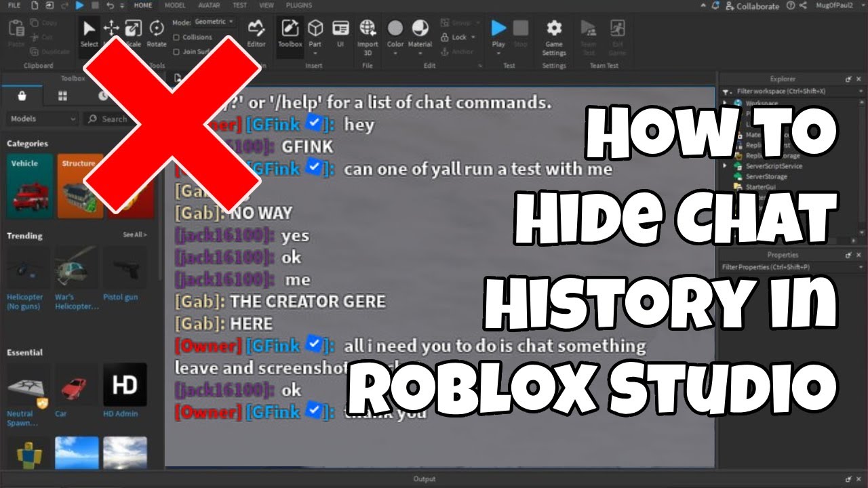Screen dimensions: 868x488
Task: Open the FILE menu
Action: click(14, 5)
